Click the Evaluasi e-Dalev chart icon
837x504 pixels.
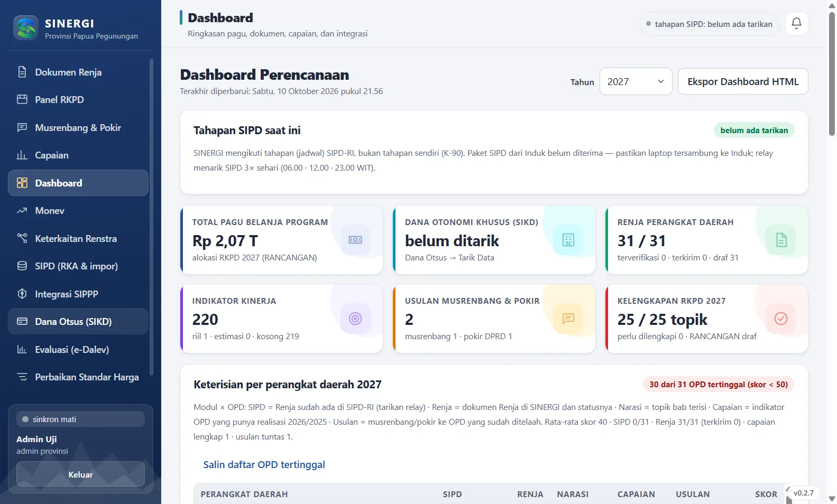click(x=22, y=349)
